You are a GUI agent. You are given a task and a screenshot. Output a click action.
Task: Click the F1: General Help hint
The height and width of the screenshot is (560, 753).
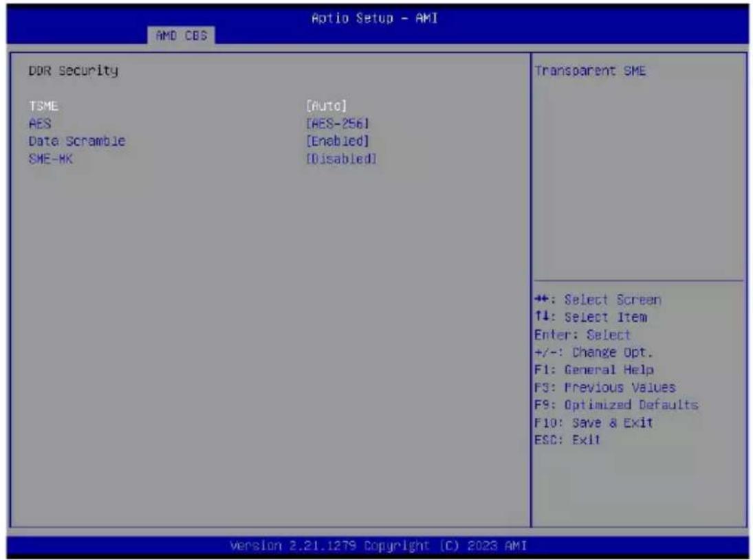coord(594,370)
